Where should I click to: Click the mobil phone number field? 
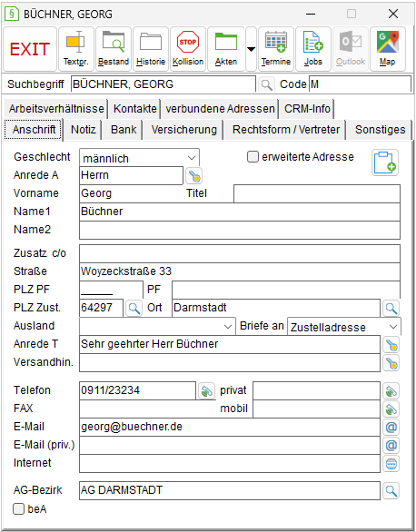(x=316, y=409)
